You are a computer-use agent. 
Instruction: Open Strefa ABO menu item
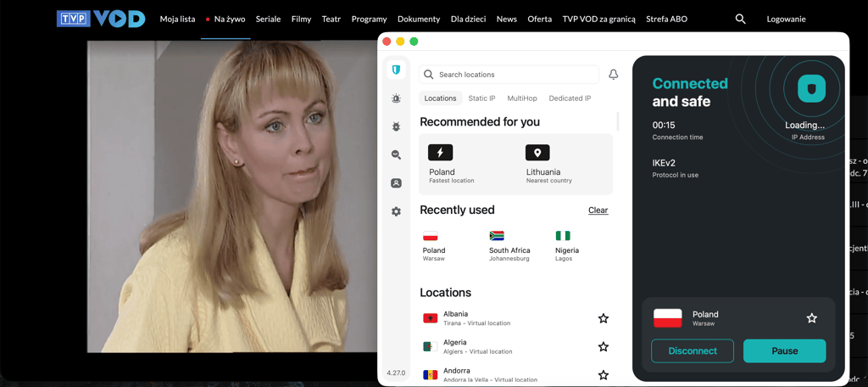pyautogui.click(x=666, y=19)
